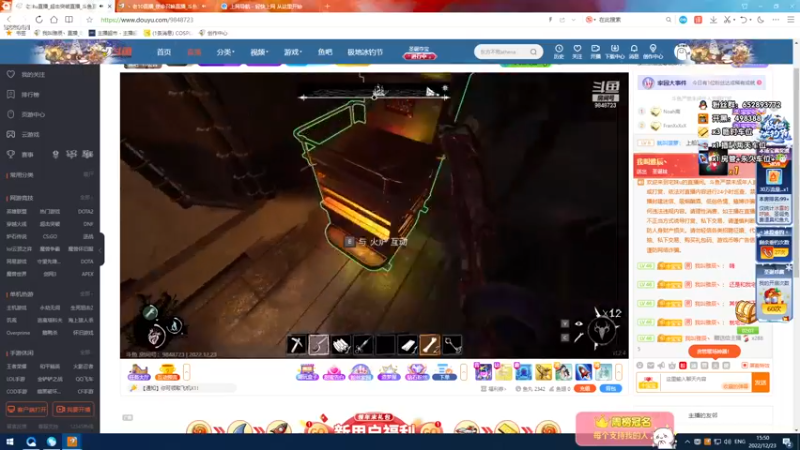The height and width of the screenshot is (450, 800).
Task: Open the 福利券 link below the gifts
Action: click(x=493, y=388)
